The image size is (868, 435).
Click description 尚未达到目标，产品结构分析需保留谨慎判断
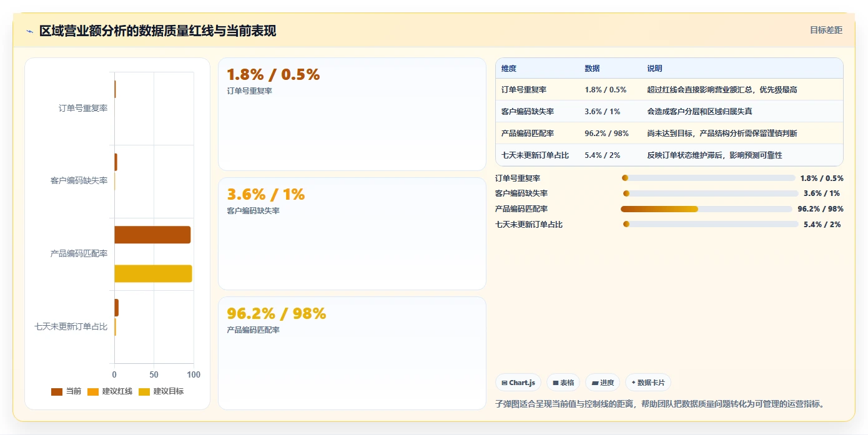[x=722, y=134]
